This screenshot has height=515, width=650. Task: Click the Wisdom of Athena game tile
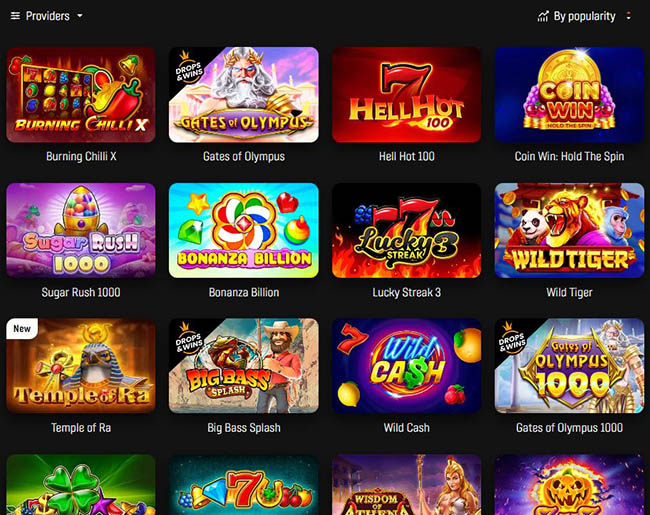click(406, 485)
